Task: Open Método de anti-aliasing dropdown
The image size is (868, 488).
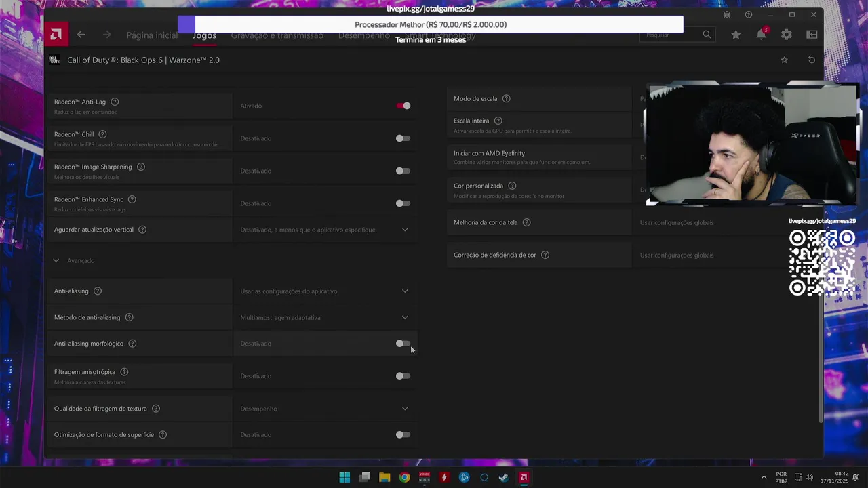Action: click(325, 317)
